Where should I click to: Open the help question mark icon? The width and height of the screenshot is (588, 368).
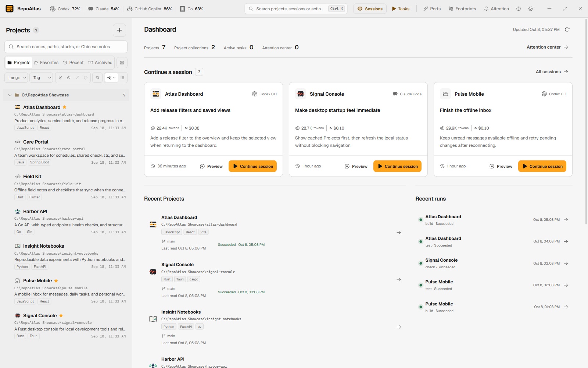tap(519, 9)
